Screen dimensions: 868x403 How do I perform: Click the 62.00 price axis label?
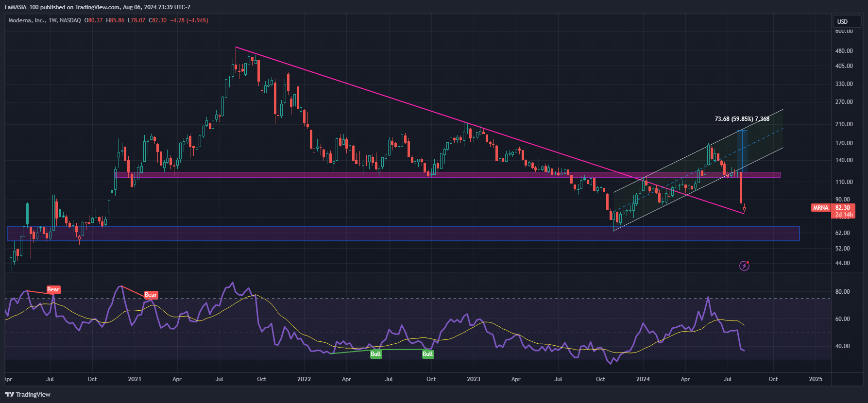coord(842,233)
